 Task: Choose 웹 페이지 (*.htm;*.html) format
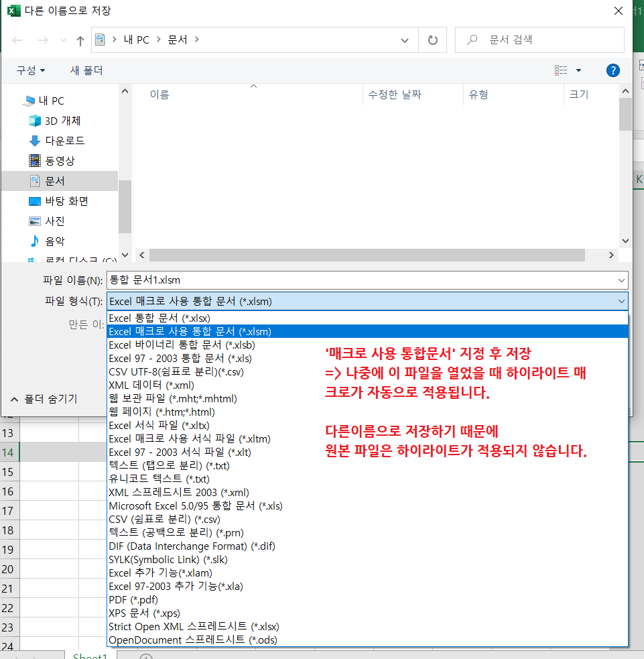click(x=368, y=412)
